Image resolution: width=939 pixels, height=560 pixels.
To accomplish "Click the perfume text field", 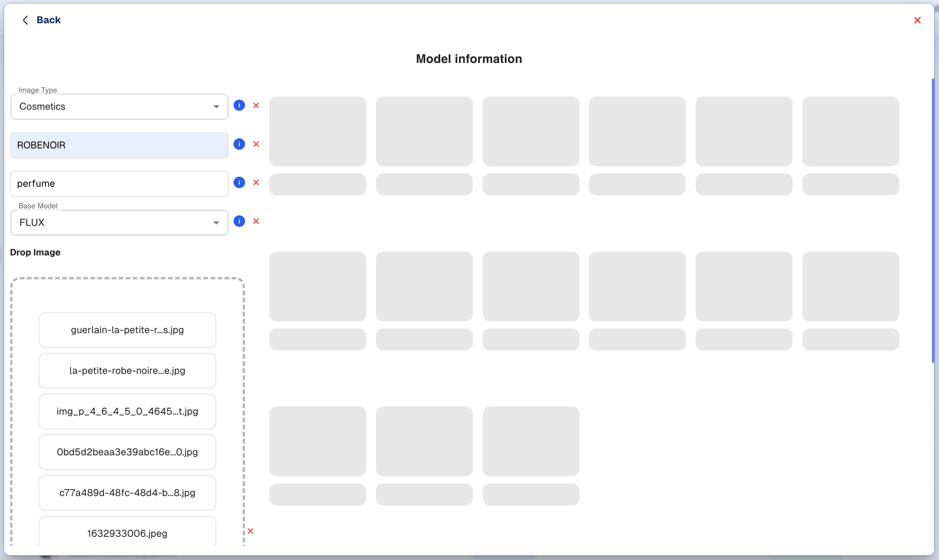I will pyautogui.click(x=119, y=184).
